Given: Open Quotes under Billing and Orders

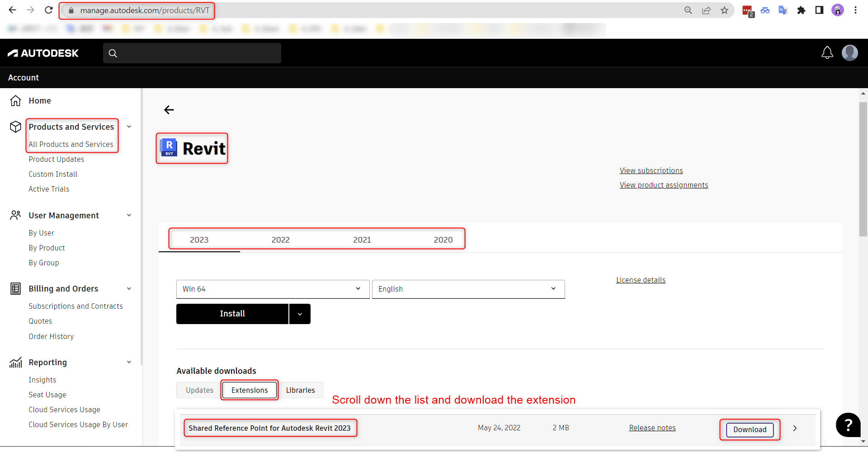Looking at the screenshot, I should 40,321.
